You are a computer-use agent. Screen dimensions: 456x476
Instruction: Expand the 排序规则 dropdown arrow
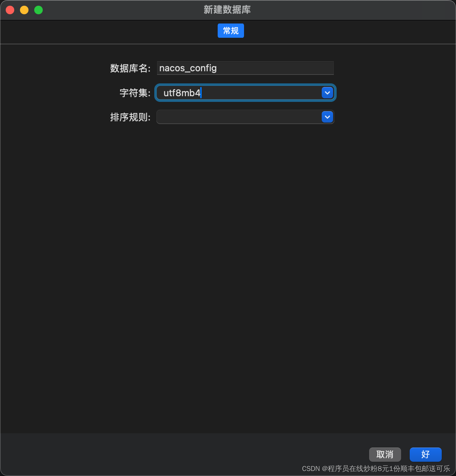[327, 117]
